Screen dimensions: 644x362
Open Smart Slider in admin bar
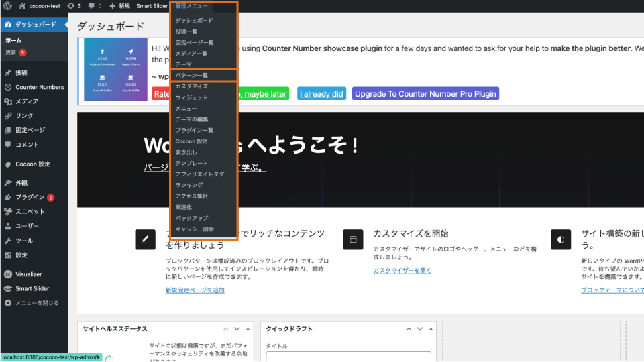pyautogui.click(x=152, y=6)
